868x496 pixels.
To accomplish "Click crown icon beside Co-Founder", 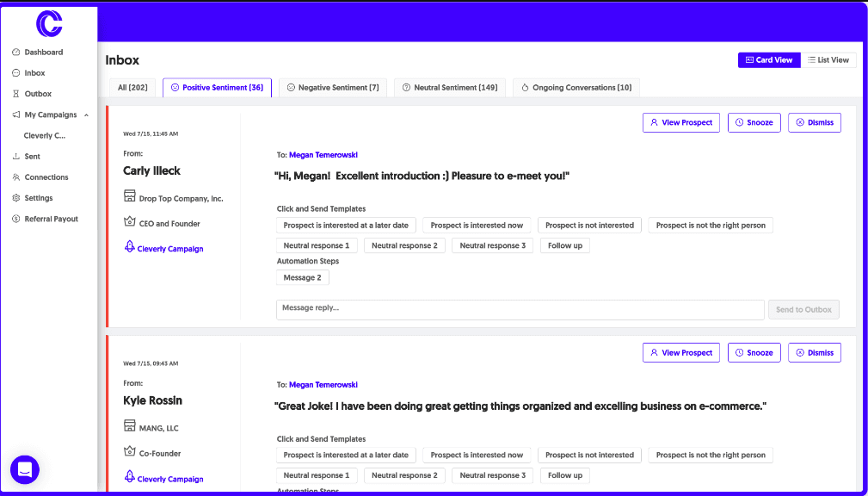I will coord(130,451).
